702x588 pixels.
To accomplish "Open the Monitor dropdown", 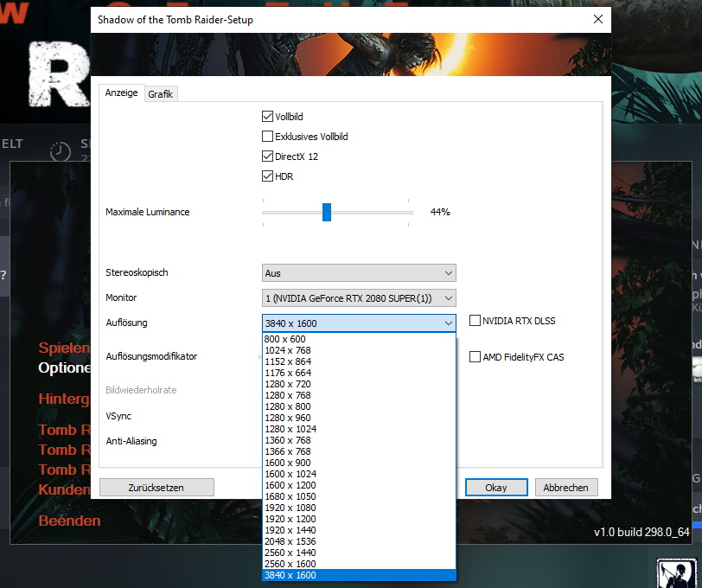I will point(359,297).
